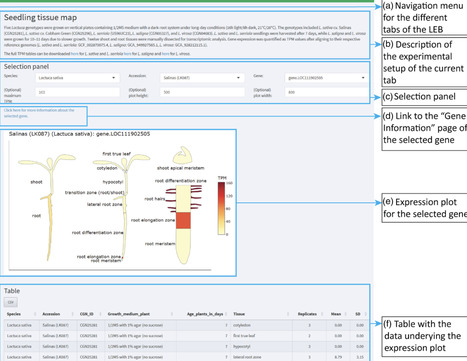Click the optional maximum TPM input field
This screenshot has width=467, height=361.
point(77,92)
